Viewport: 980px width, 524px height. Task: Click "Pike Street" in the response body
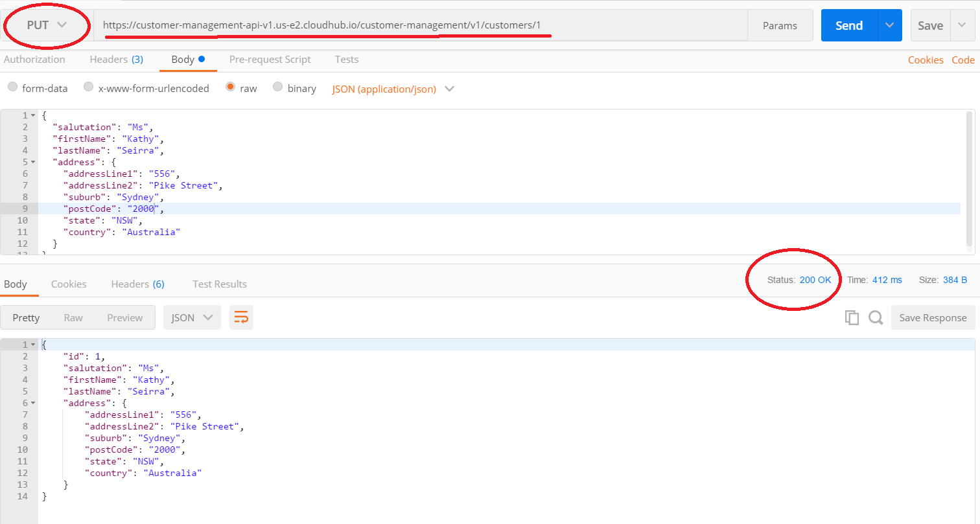pos(205,426)
